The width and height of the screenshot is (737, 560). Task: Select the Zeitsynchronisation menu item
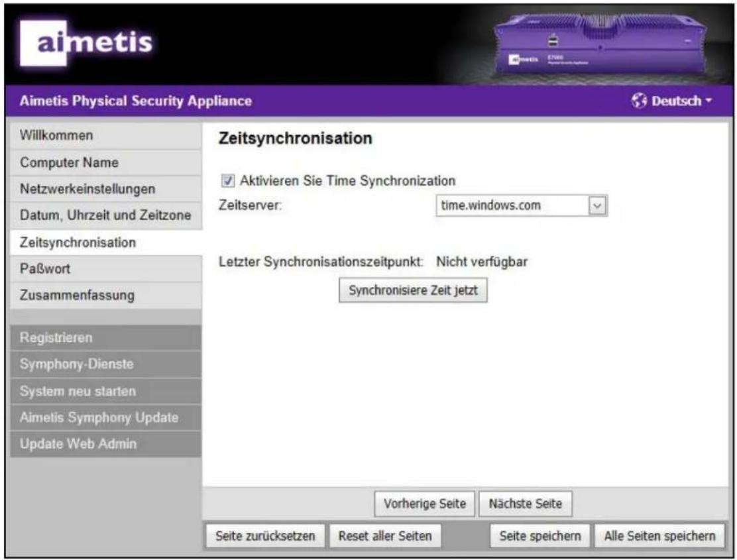point(106,243)
